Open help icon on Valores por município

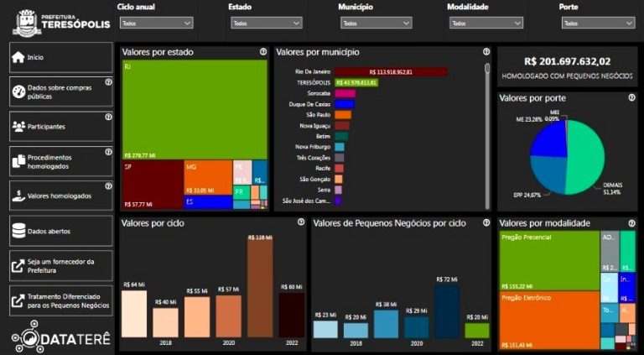(486, 52)
